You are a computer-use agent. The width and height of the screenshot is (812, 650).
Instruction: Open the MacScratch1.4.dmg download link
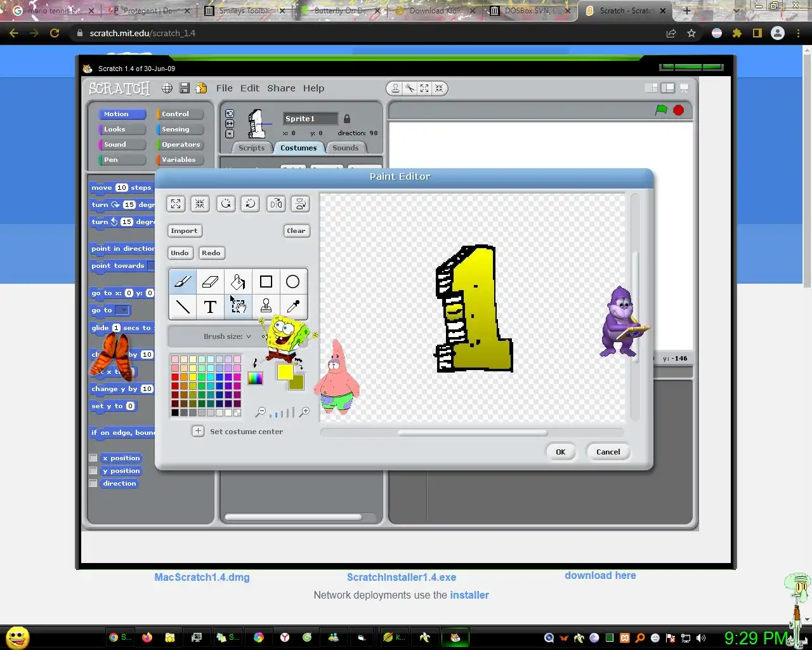202,578
